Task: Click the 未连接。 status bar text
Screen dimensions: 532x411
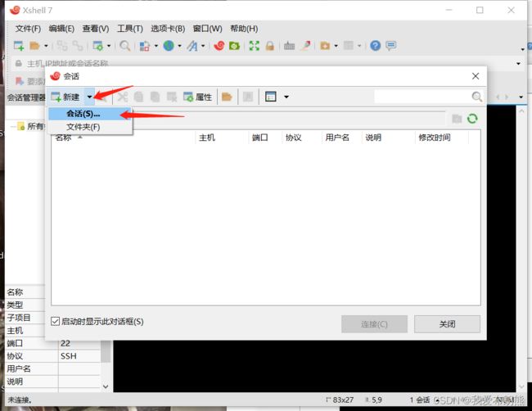Action: point(20,400)
